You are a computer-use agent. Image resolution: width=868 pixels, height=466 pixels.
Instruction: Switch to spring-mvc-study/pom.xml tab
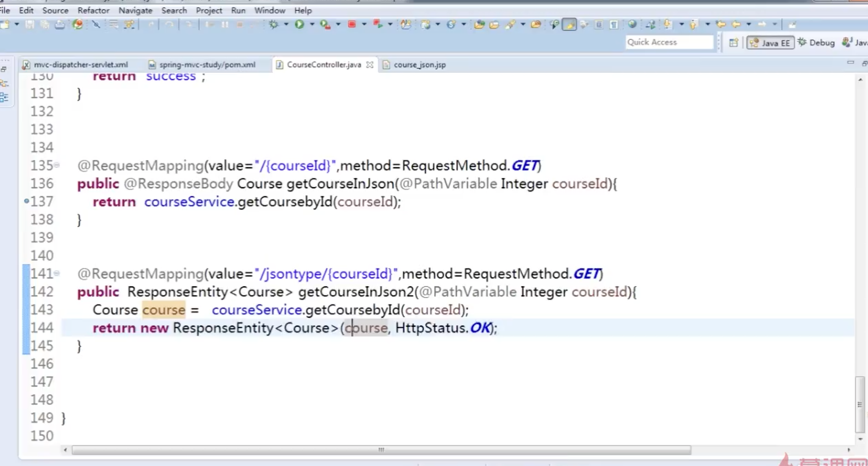(202, 65)
